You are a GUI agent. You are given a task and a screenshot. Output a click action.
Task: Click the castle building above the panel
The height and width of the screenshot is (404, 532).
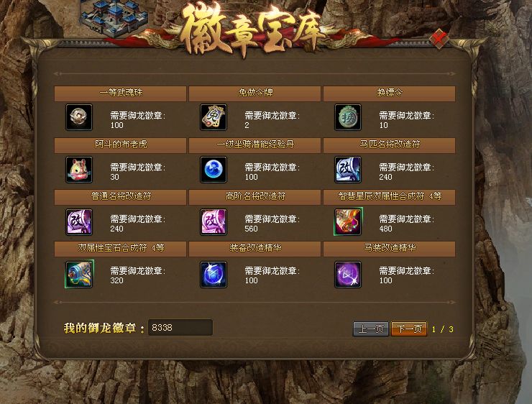pos(113,17)
